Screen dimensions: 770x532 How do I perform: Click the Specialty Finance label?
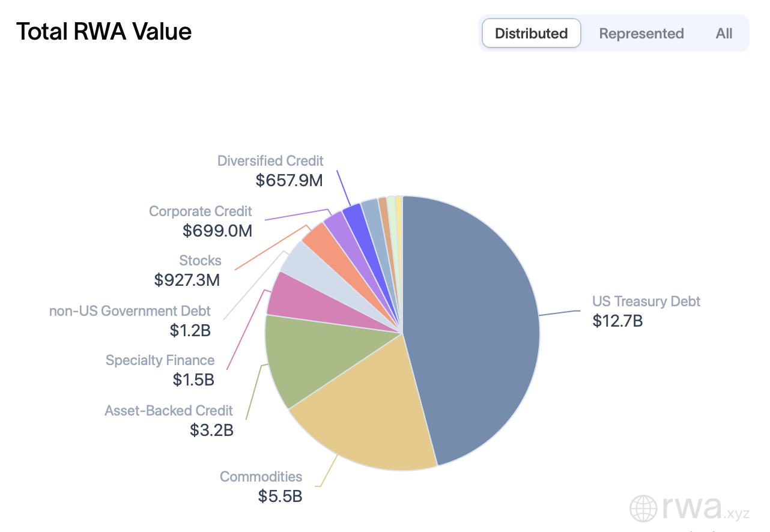coord(160,360)
